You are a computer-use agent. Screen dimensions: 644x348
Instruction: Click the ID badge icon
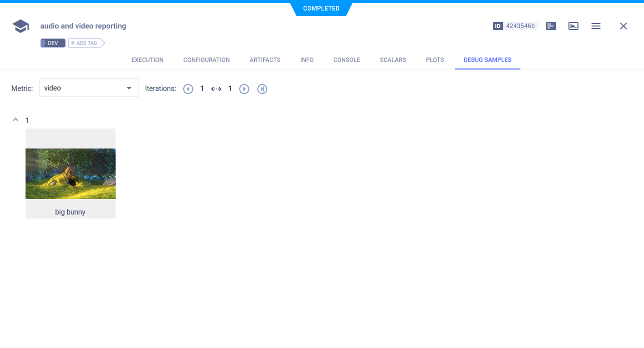pyautogui.click(x=497, y=26)
